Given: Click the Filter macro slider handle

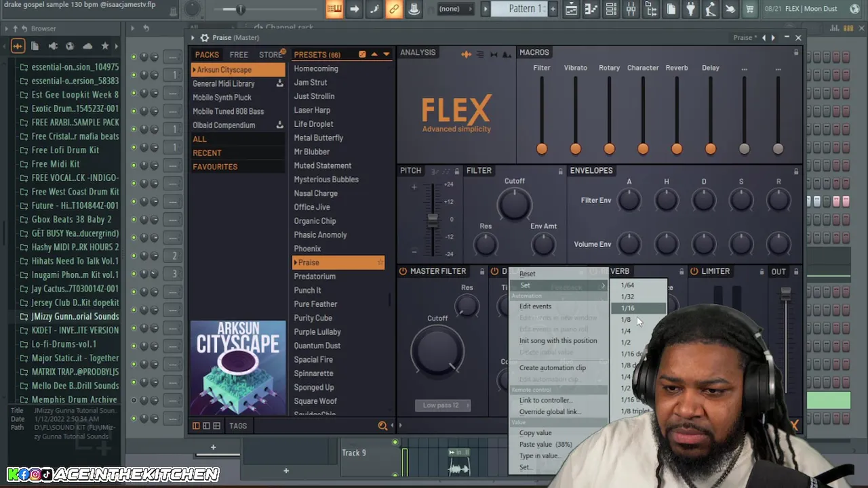Looking at the screenshot, I should [542, 149].
